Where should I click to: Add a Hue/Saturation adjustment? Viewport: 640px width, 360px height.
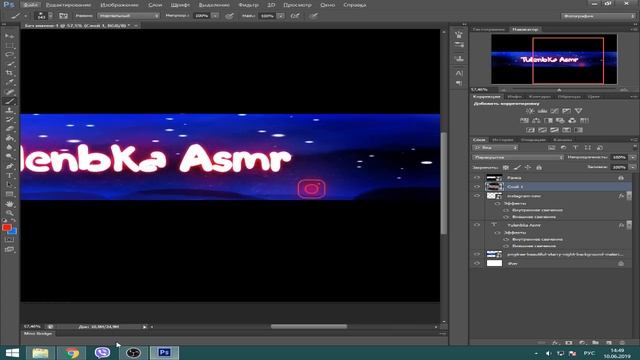(524, 120)
